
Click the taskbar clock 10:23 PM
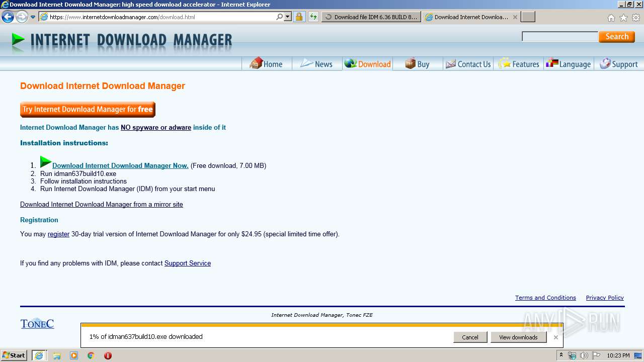tap(618, 355)
